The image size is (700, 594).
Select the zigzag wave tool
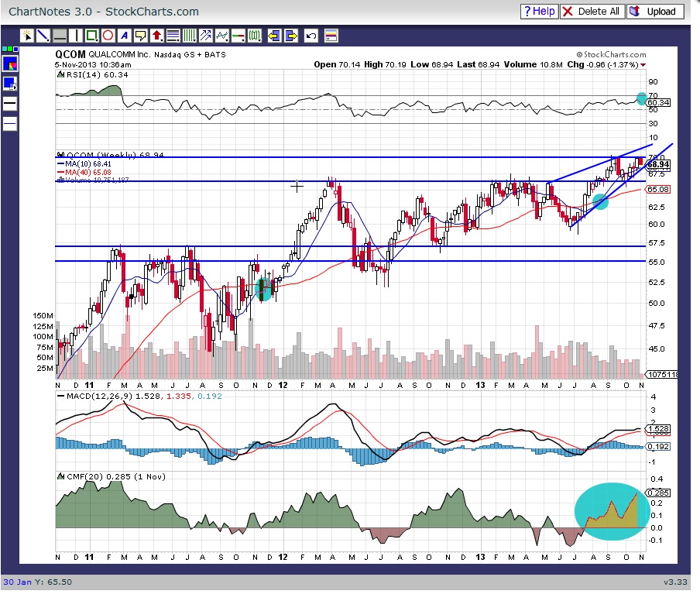[222, 36]
